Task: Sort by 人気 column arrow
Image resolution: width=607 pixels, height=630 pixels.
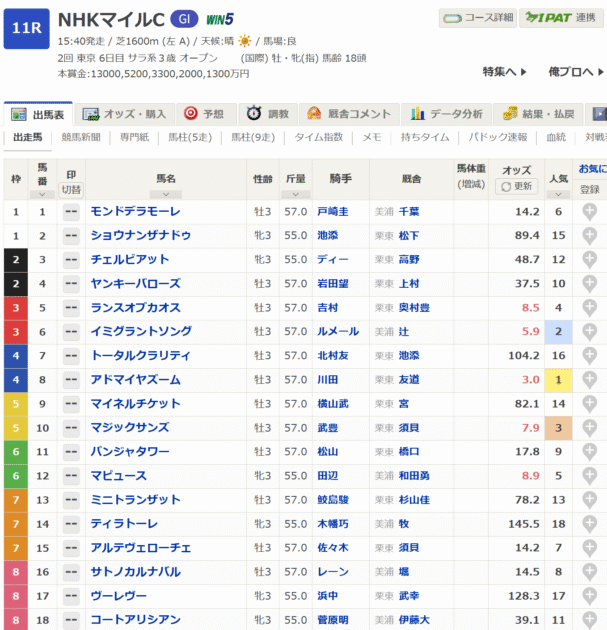Action: tap(558, 194)
